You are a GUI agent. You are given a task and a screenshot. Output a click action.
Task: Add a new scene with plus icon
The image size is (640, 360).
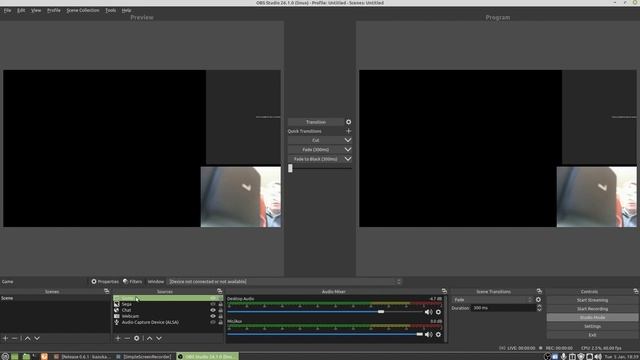[5, 338]
